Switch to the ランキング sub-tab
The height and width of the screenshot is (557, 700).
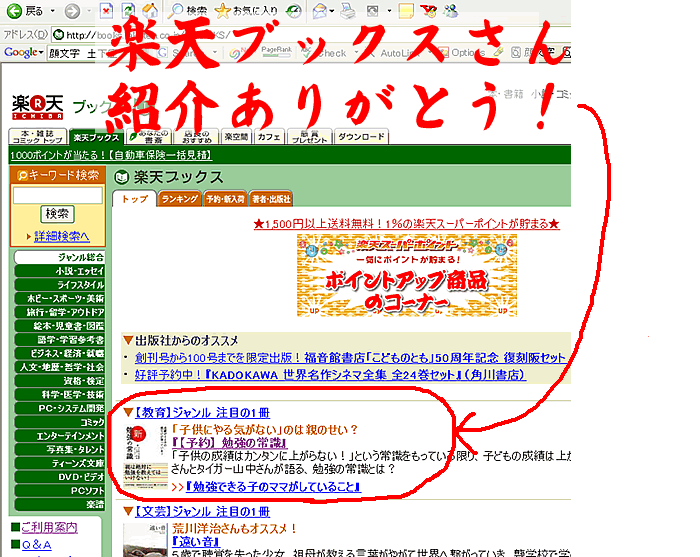pos(179,199)
